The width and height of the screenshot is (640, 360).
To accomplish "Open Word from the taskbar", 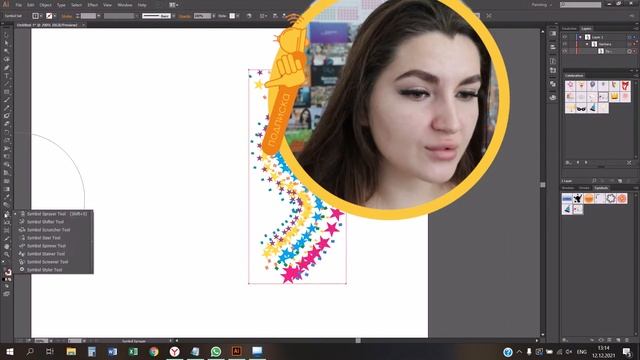I will coord(112,351).
